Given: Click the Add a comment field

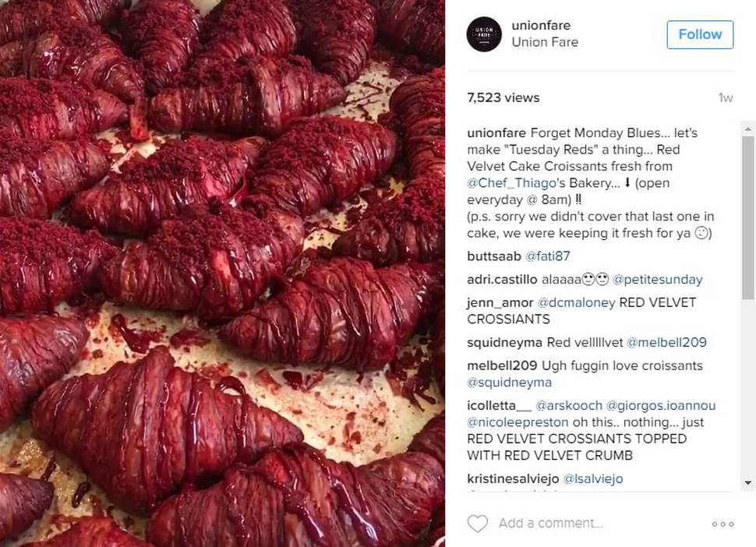Looking at the screenshot, I should pyautogui.click(x=600, y=524).
